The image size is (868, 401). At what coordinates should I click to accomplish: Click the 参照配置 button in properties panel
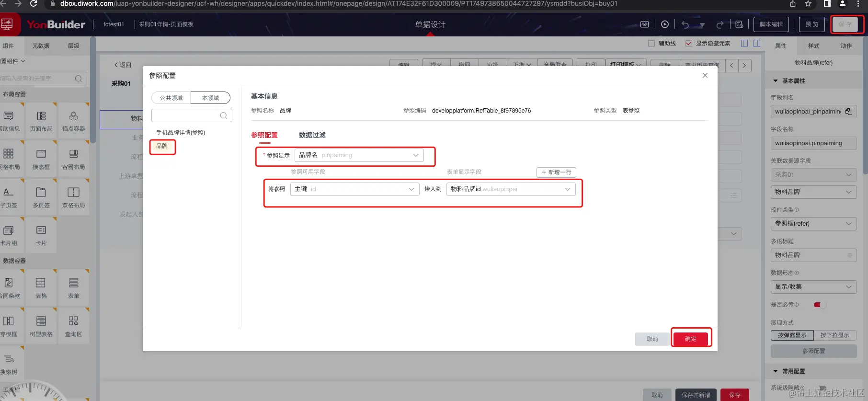point(813,351)
